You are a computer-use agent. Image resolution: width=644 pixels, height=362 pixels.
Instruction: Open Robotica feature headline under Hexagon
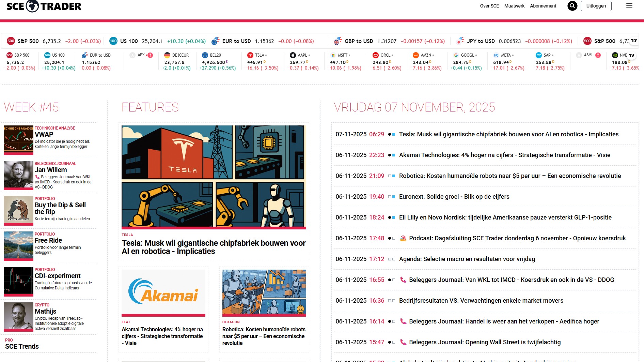click(x=264, y=336)
